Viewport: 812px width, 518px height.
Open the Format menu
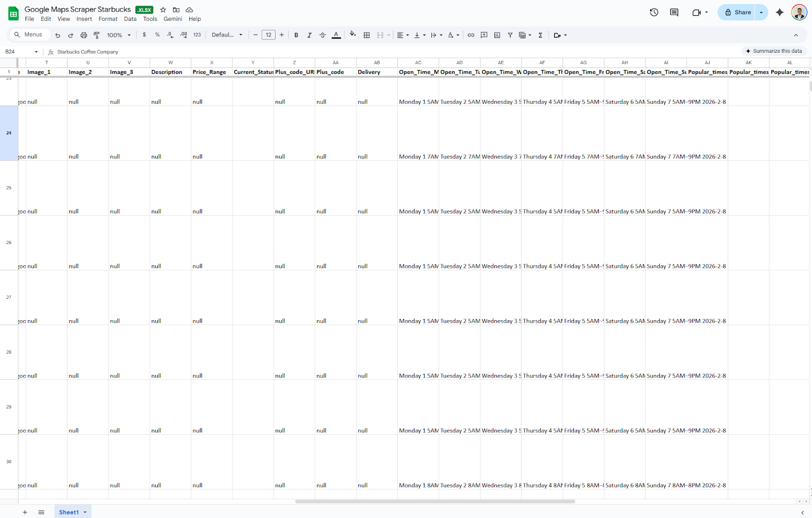(x=108, y=19)
